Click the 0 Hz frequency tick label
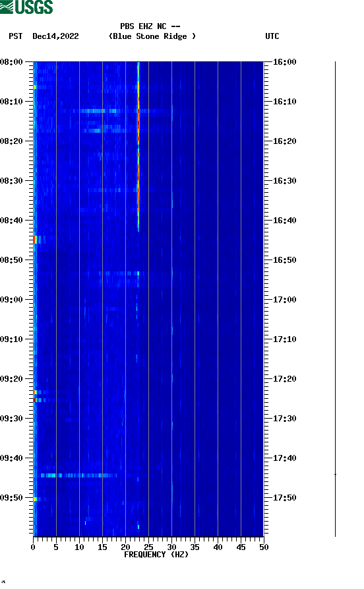The height and width of the screenshot is (589, 364). point(33,547)
